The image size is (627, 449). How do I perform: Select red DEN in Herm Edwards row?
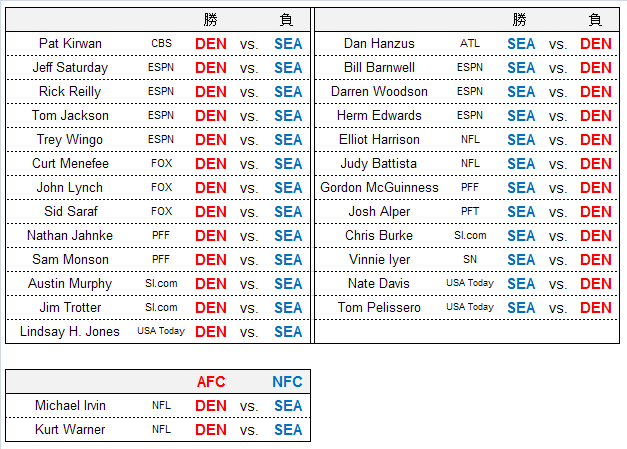[x=595, y=116]
